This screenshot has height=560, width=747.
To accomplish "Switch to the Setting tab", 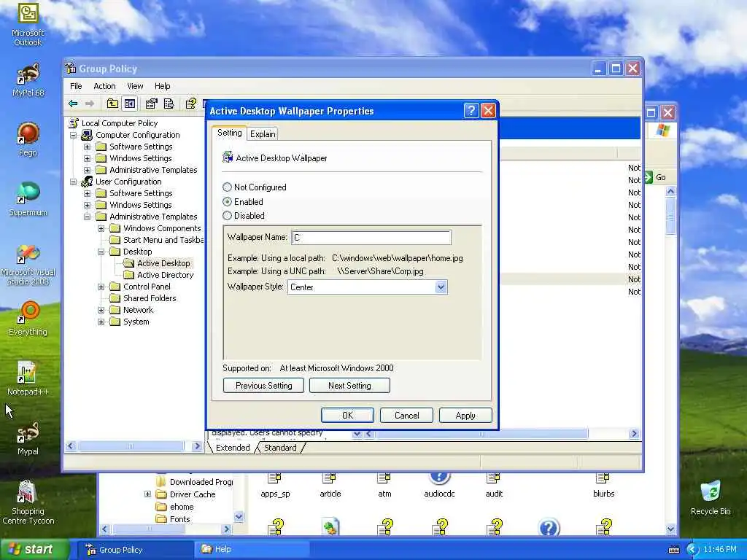I will (x=230, y=133).
